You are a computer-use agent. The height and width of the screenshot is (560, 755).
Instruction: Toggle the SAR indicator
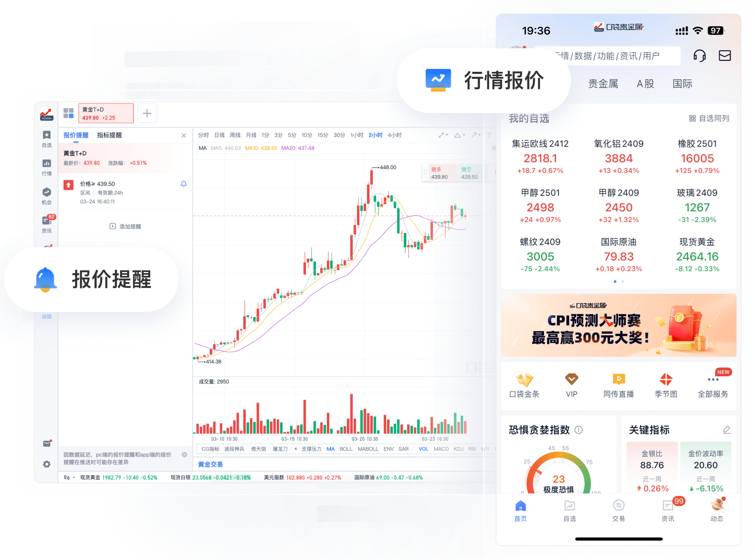(x=403, y=449)
